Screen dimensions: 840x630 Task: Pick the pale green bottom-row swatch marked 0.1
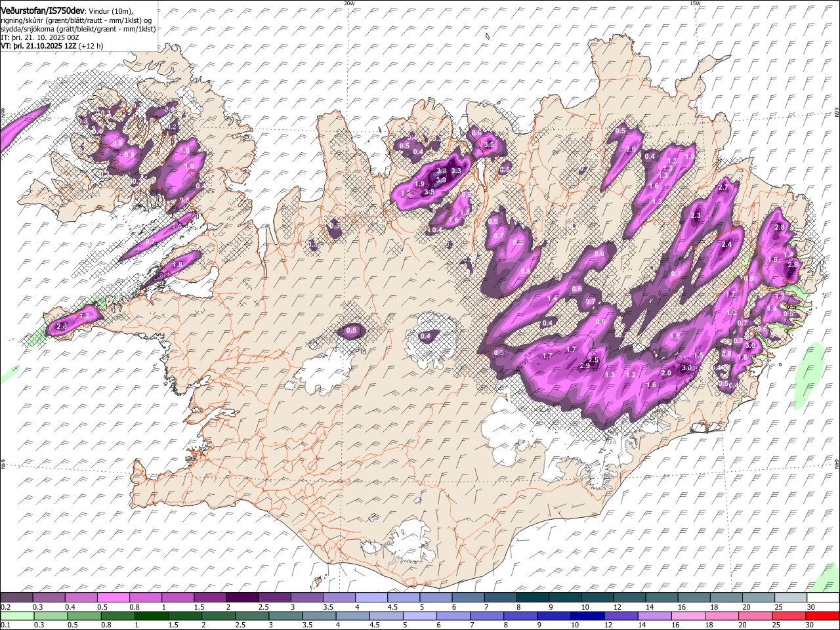click(17, 616)
